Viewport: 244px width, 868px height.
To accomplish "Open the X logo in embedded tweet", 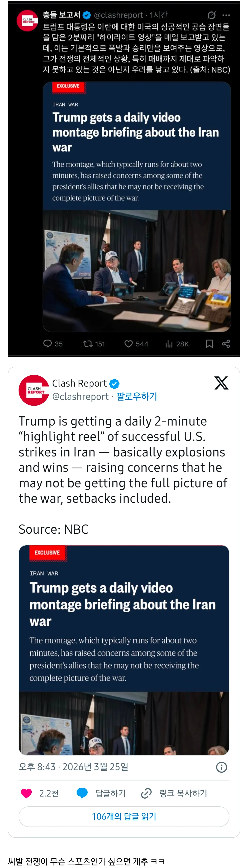I will click(x=222, y=383).
